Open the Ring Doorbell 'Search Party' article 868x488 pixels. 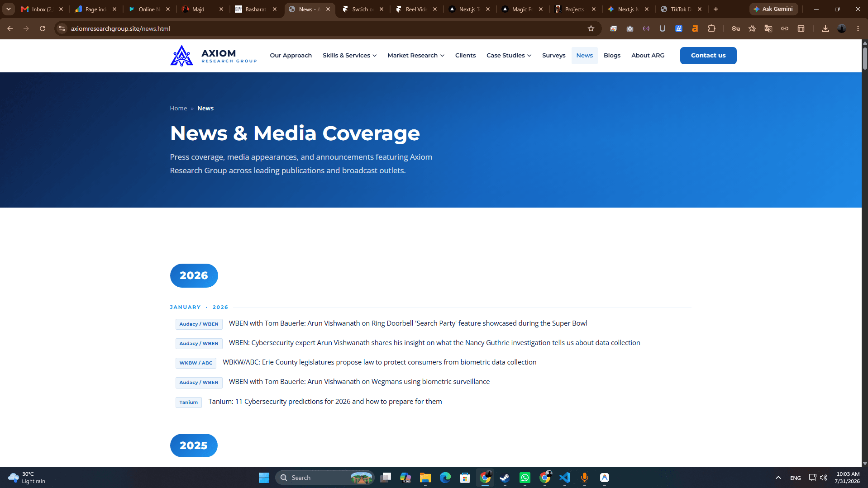coord(408,323)
